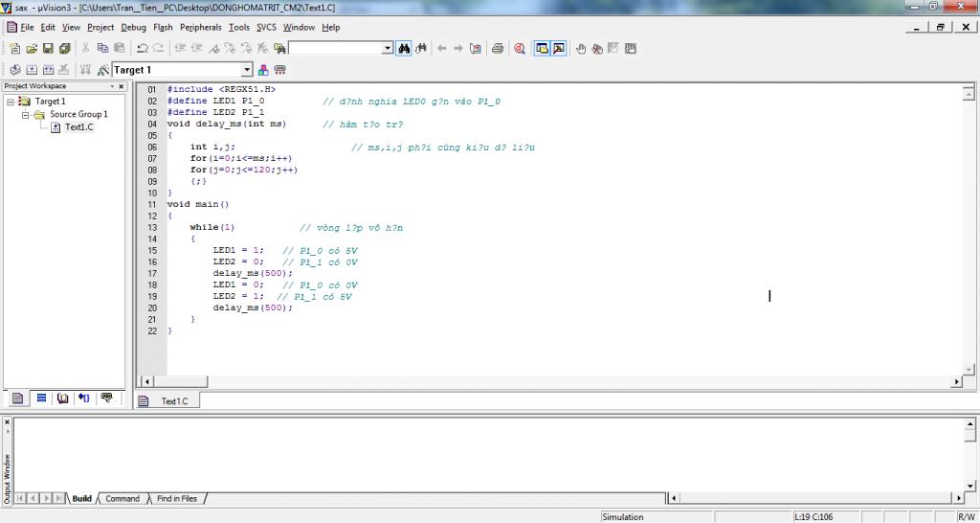Click the Cut scissors icon
The height and width of the screenshot is (523, 980).
85,48
